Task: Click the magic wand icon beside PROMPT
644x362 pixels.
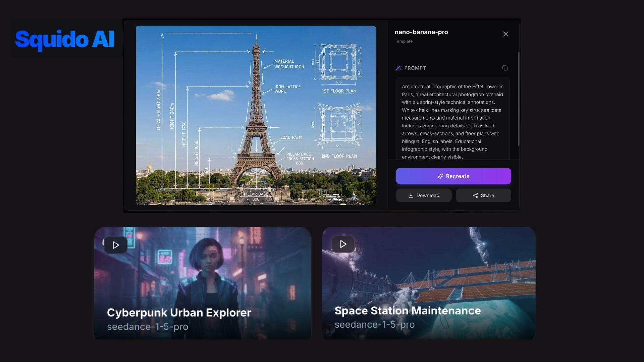Action: (399, 68)
